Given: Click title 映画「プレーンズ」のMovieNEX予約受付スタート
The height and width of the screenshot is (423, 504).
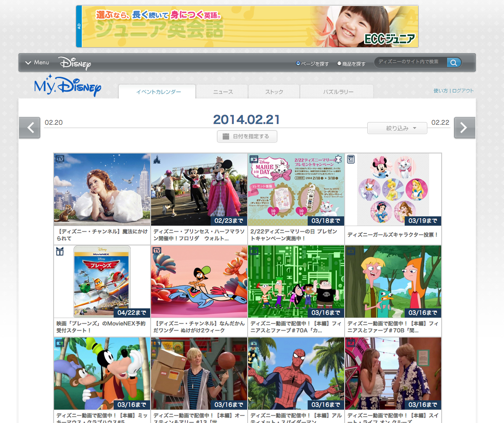Looking at the screenshot, I should pos(101,327).
